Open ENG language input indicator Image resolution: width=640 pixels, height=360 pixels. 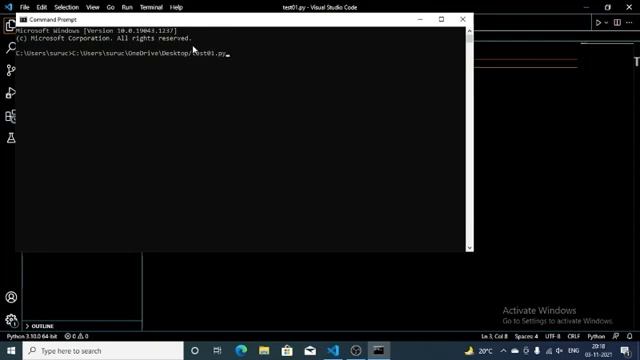point(573,351)
